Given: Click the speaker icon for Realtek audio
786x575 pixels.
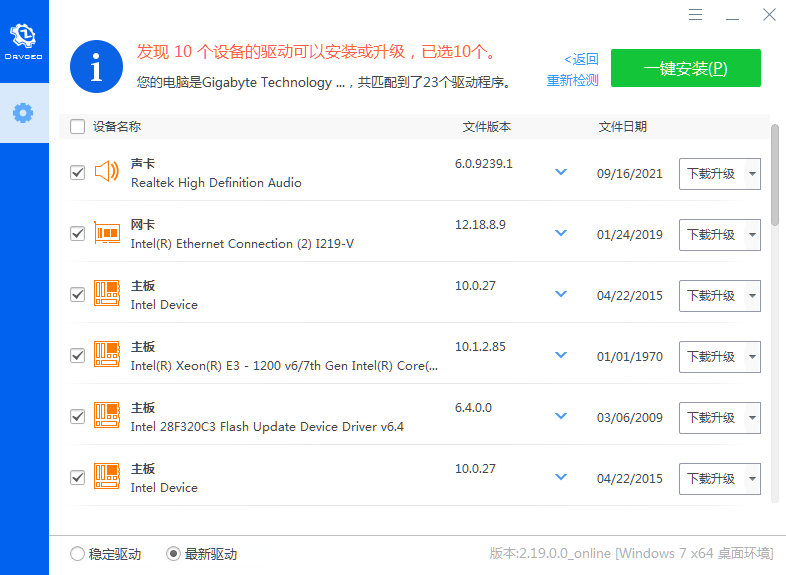Looking at the screenshot, I should point(107,171).
